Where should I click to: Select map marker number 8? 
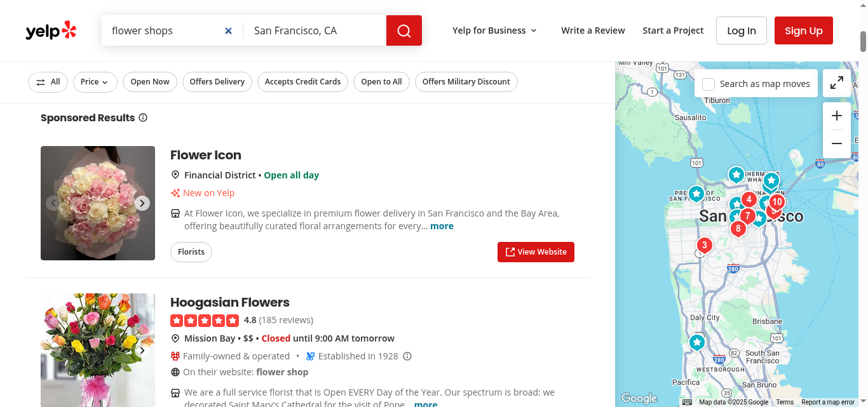(738, 229)
